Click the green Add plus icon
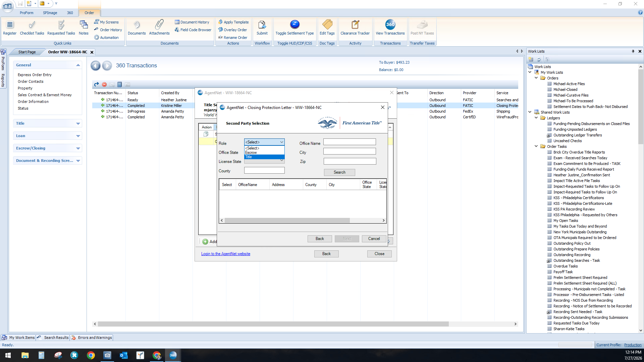Screen dimensions: 644x362 point(205,242)
